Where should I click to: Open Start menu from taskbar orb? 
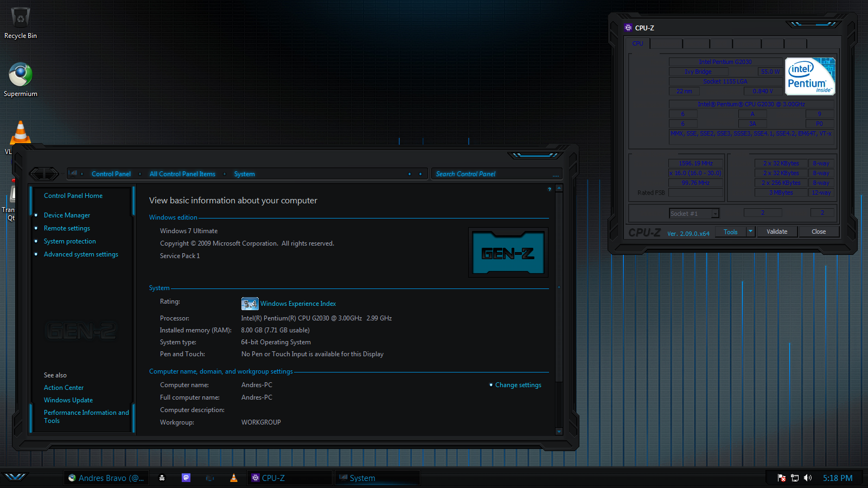click(x=15, y=477)
